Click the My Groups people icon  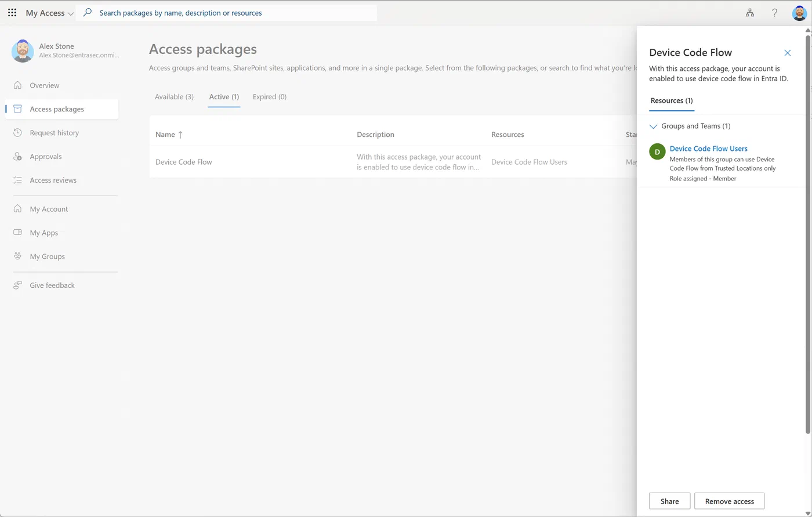[18, 256]
